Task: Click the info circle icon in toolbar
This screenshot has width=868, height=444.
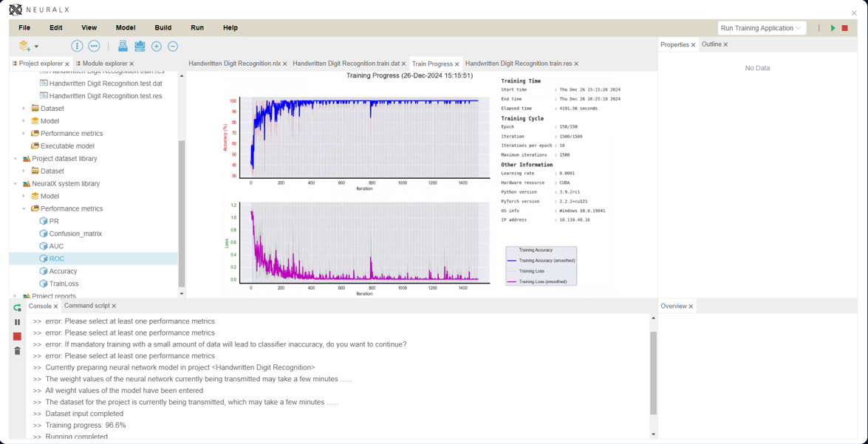Action: point(77,46)
